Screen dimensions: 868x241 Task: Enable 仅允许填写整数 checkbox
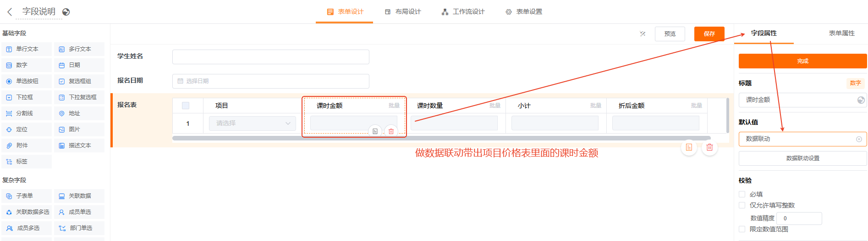click(742, 205)
